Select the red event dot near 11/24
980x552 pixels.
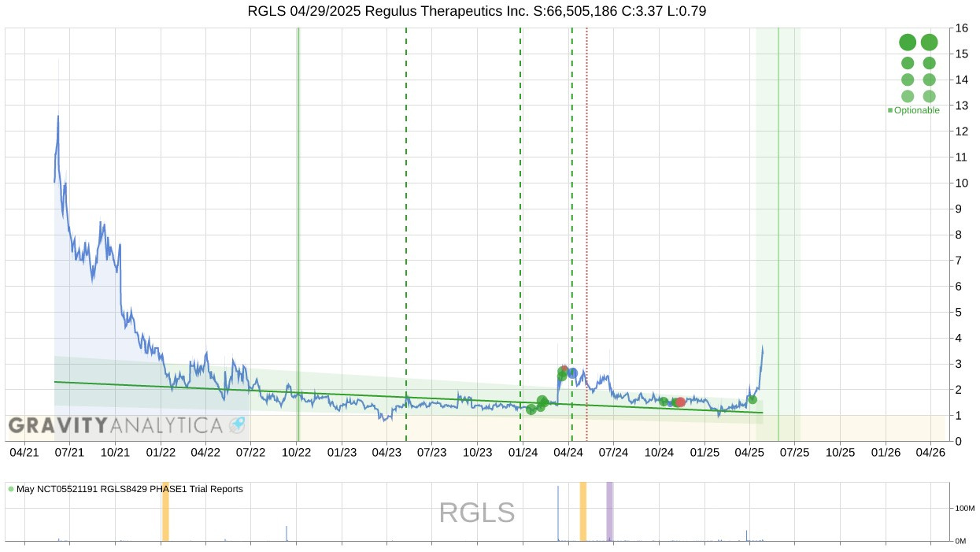point(681,402)
